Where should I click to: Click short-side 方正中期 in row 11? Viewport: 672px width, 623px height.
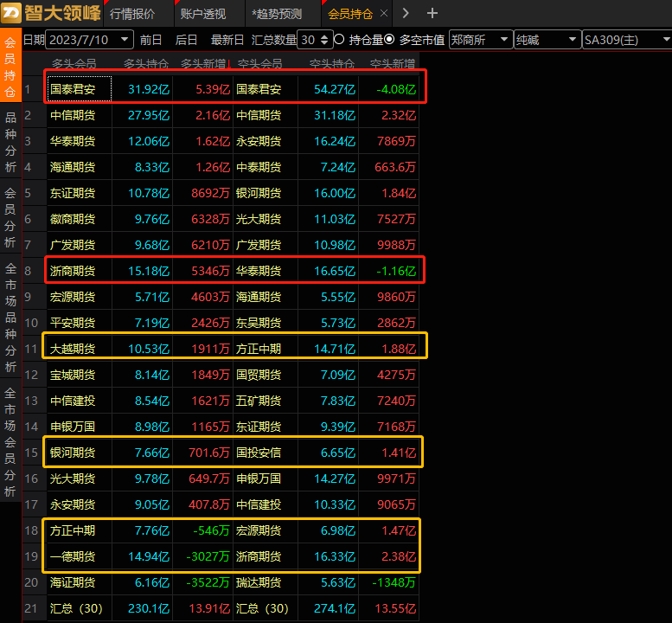click(266, 349)
